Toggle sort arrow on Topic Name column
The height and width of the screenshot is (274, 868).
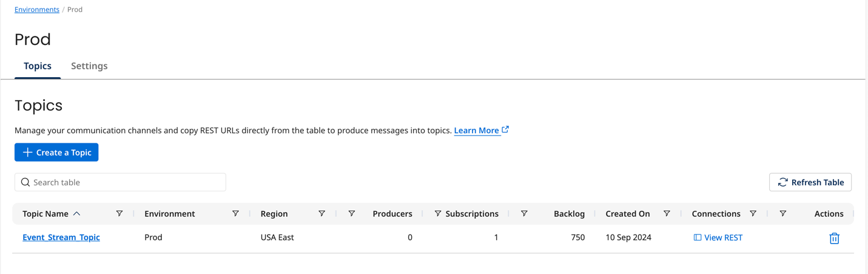(x=77, y=214)
